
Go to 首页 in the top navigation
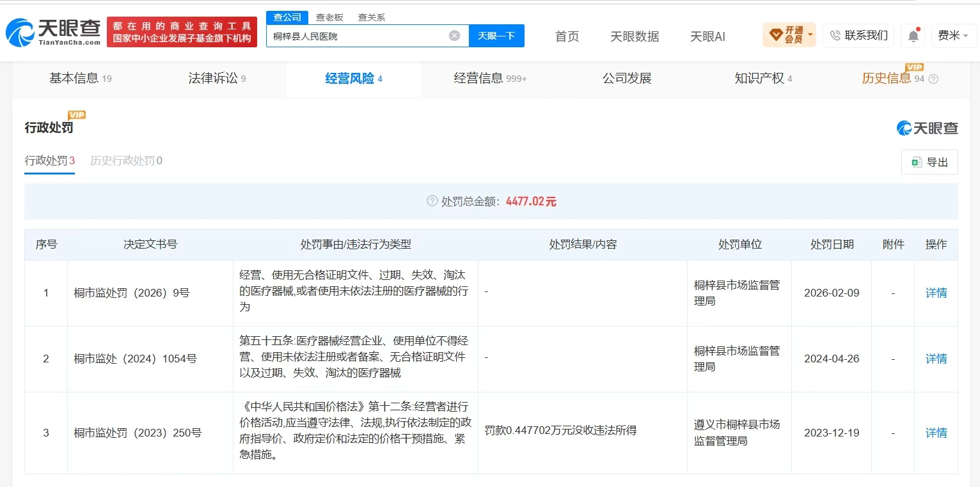coord(567,36)
